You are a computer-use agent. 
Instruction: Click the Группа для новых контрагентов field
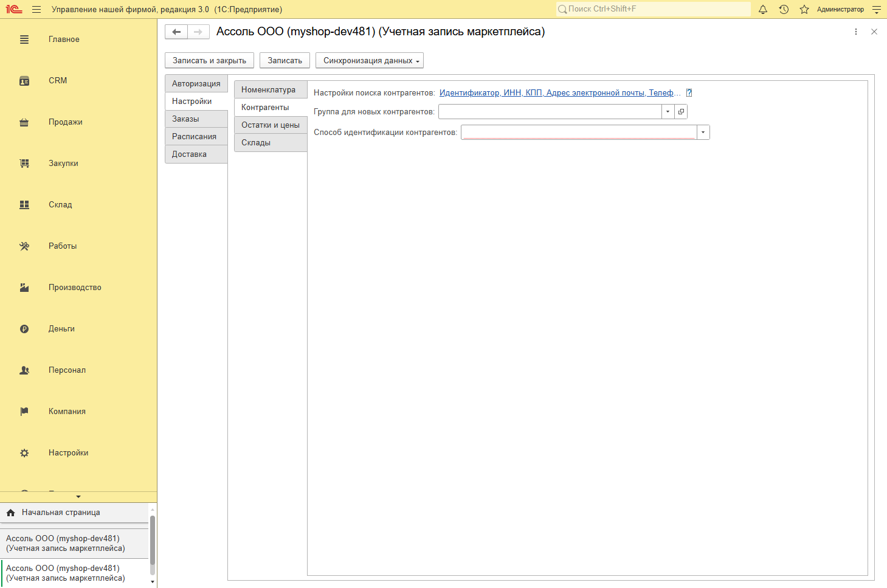click(x=550, y=112)
